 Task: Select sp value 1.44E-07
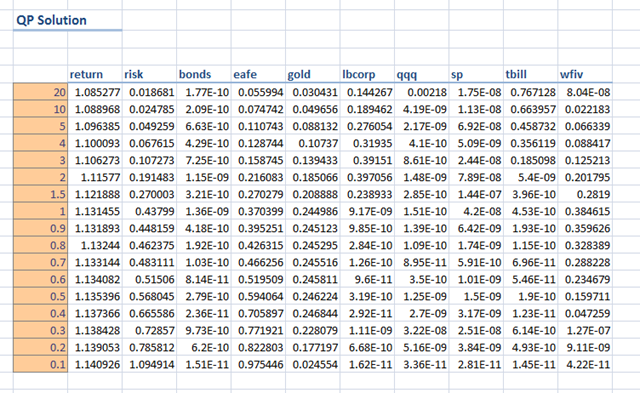(476, 194)
